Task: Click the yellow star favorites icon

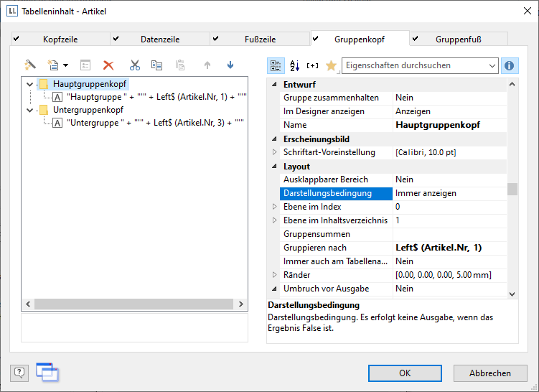Action: 331,65
